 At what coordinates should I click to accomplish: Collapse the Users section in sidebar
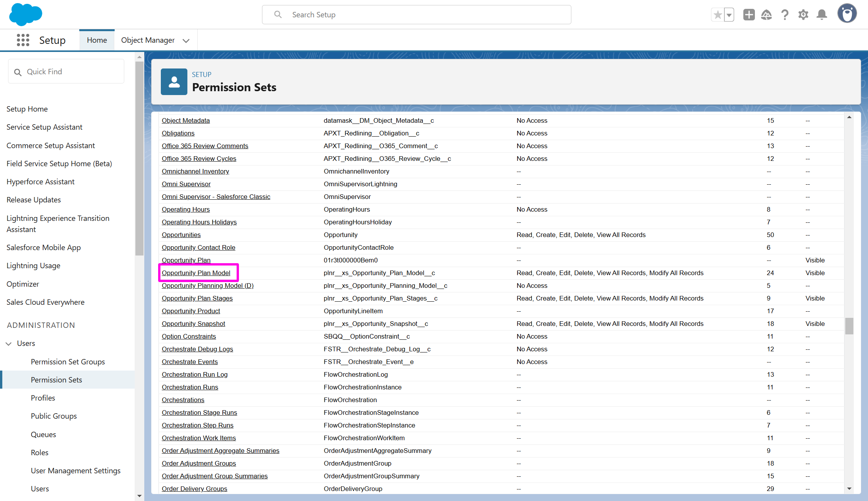pos(8,344)
